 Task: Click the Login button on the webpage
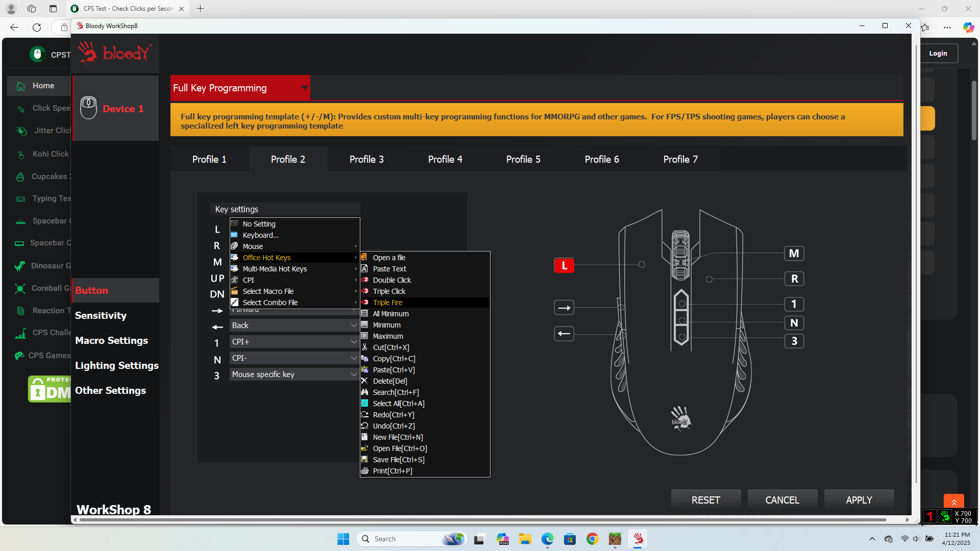(x=938, y=54)
